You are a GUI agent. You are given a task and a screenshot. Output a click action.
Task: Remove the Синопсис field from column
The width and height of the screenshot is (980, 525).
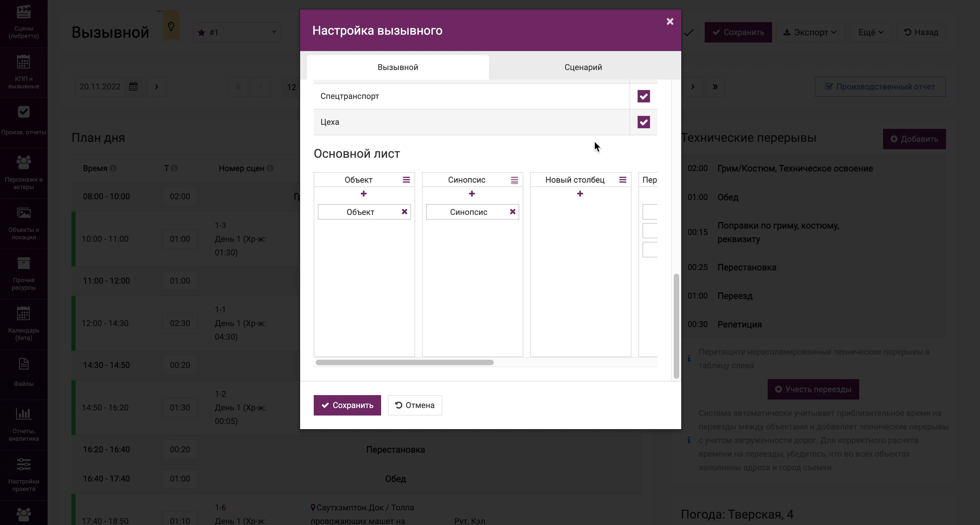coord(512,212)
